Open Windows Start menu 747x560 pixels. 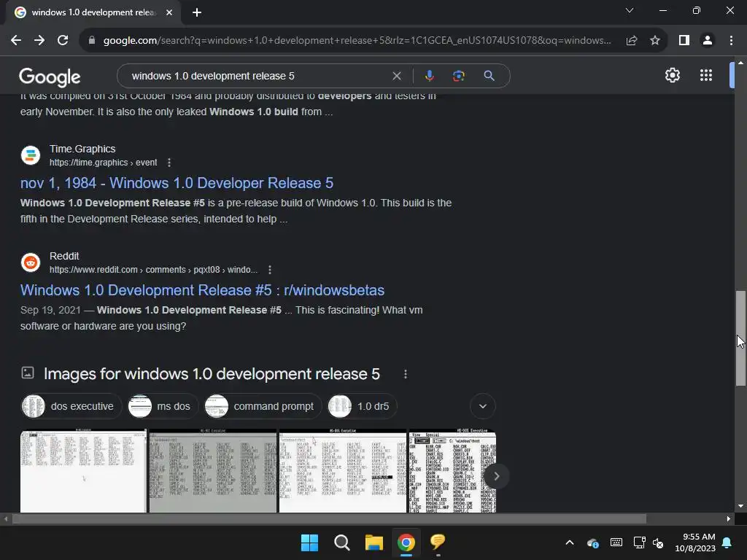(309, 542)
